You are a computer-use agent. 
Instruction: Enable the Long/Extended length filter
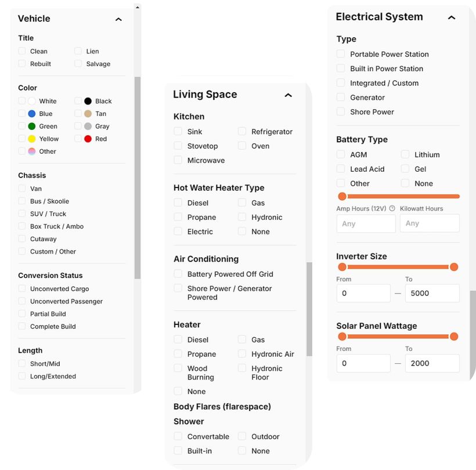[21, 376]
